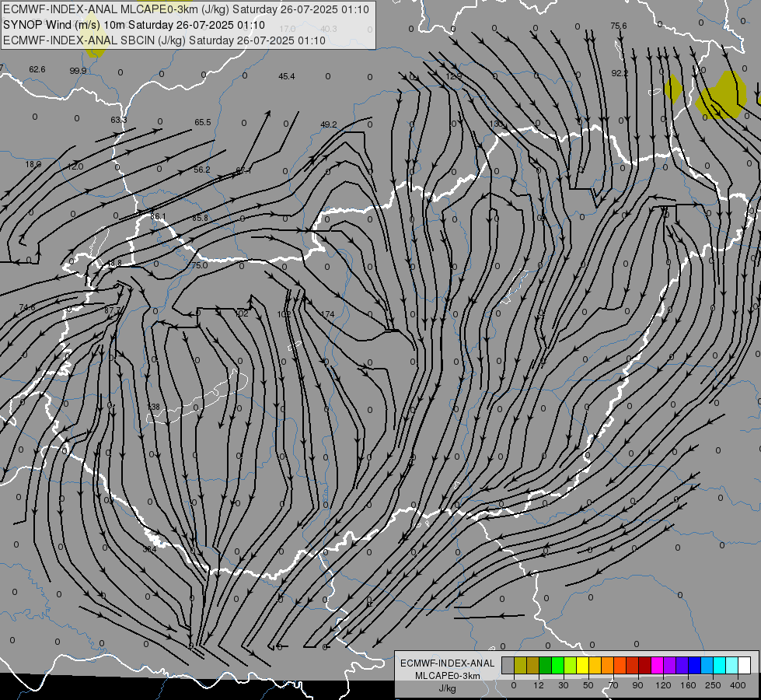Click the legend scale label 50
This screenshot has width=761, height=700.
(588, 685)
